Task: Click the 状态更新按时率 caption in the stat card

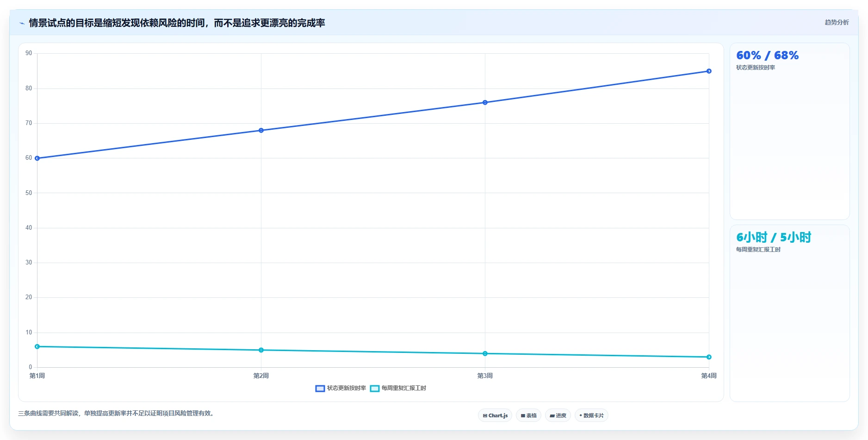Action: tap(756, 68)
